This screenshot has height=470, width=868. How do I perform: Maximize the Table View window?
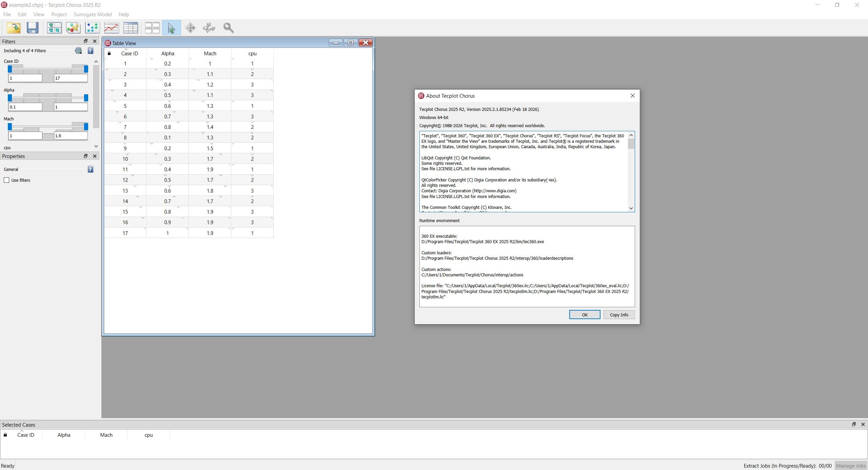click(x=351, y=43)
